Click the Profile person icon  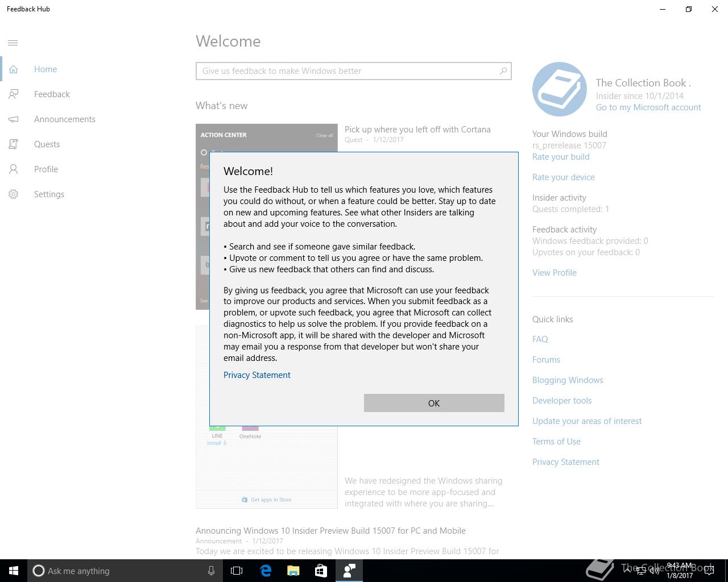[x=13, y=169]
